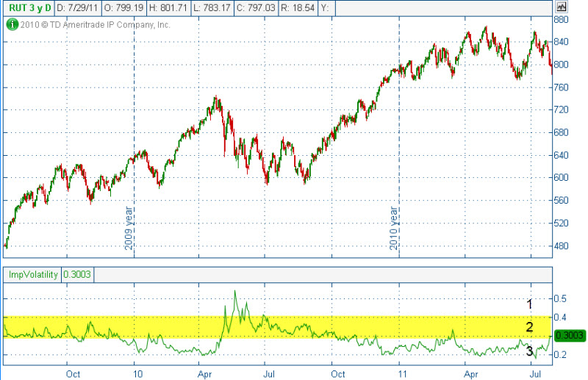Click the 11 year label on time axis

402,374
